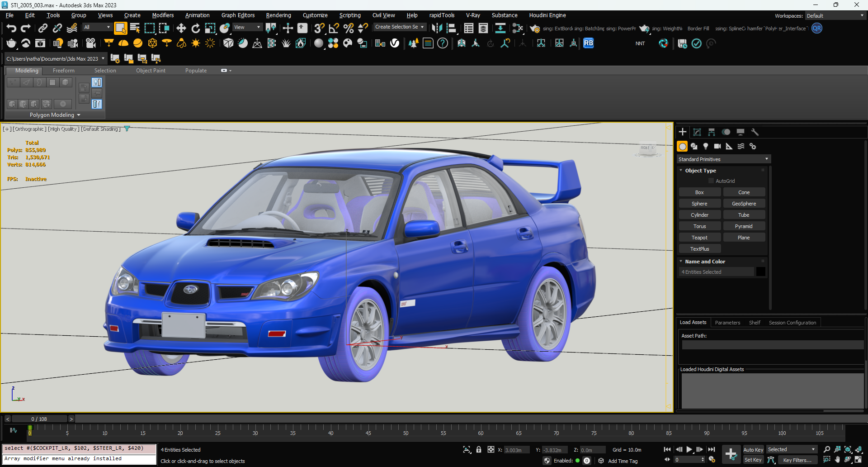Toggle Auto Key mode
Viewport: 868px width, 467px height.
(x=753, y=450)
